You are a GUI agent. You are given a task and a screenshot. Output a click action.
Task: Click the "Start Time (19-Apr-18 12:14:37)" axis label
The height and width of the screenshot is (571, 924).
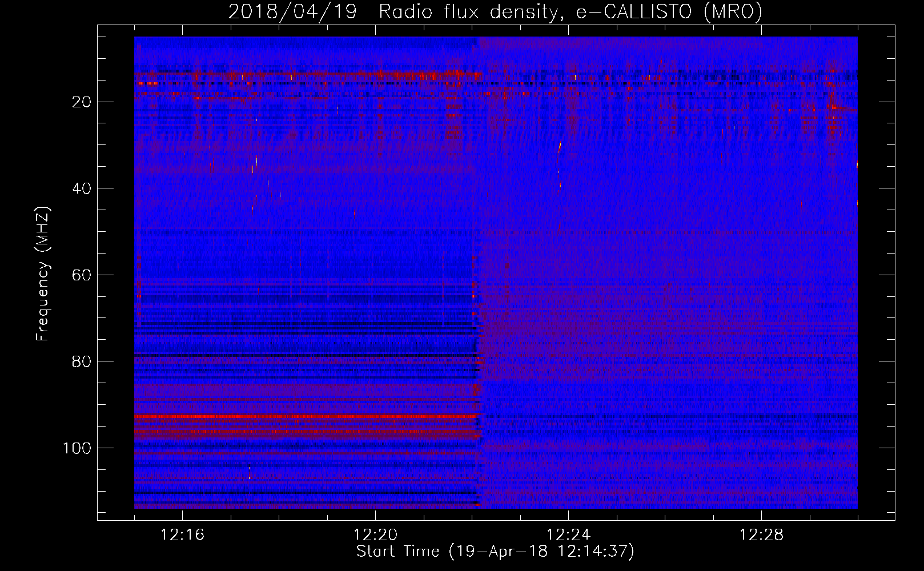(x=495, y=552)
